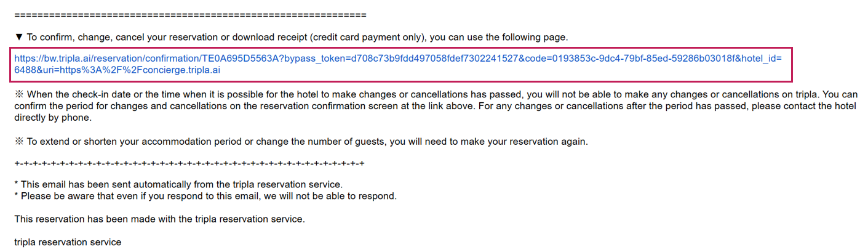
Task: Click the black down-triangle before "To confirm"
Action: pyautogui.click(x=18, y=38)
